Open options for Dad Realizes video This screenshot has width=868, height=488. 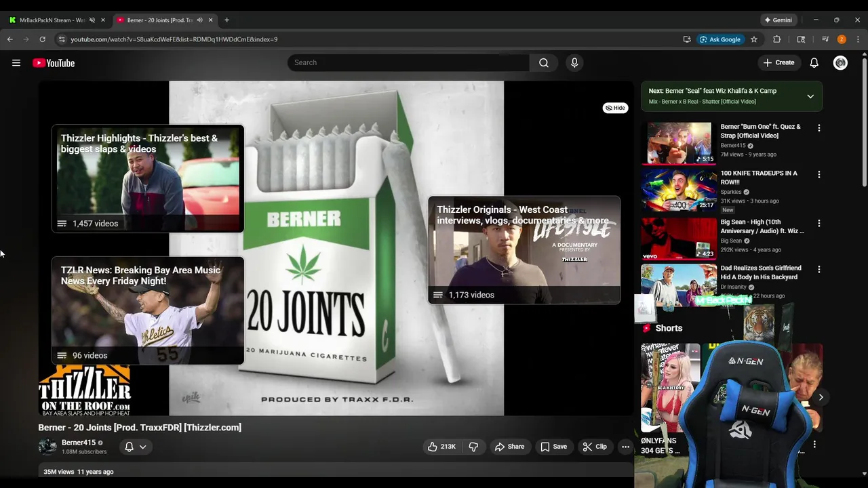coord(819,269)
